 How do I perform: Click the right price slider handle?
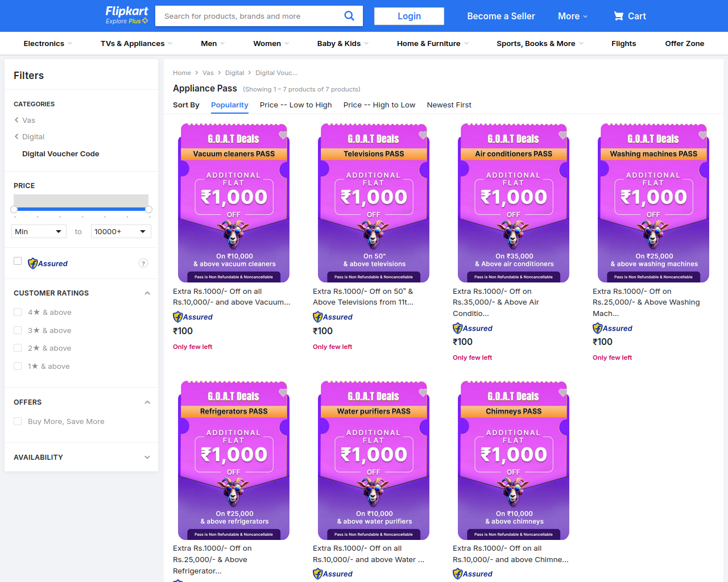[148, 209]
